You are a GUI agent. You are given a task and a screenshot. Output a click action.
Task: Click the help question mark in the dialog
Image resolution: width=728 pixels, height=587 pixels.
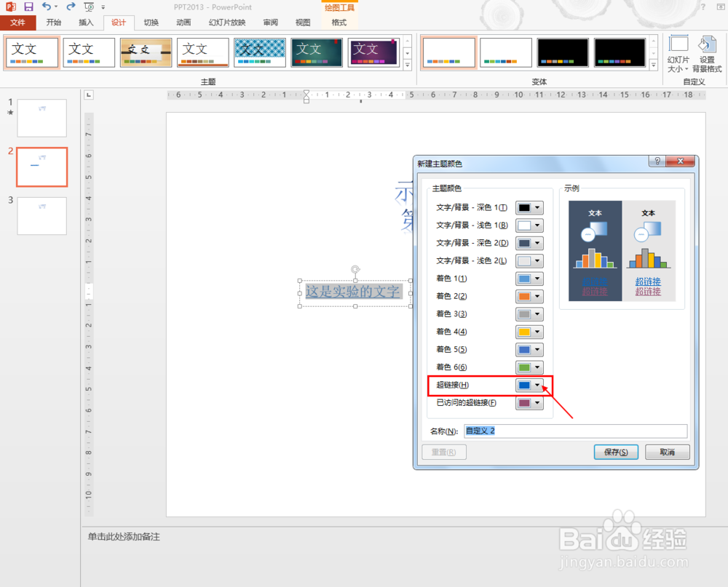point(656,161)
